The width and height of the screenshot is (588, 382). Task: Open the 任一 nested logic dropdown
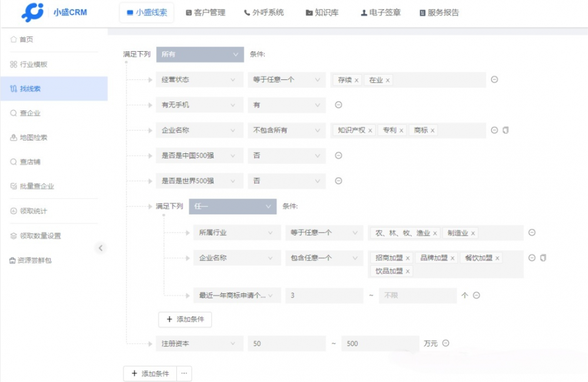[232, 206]
